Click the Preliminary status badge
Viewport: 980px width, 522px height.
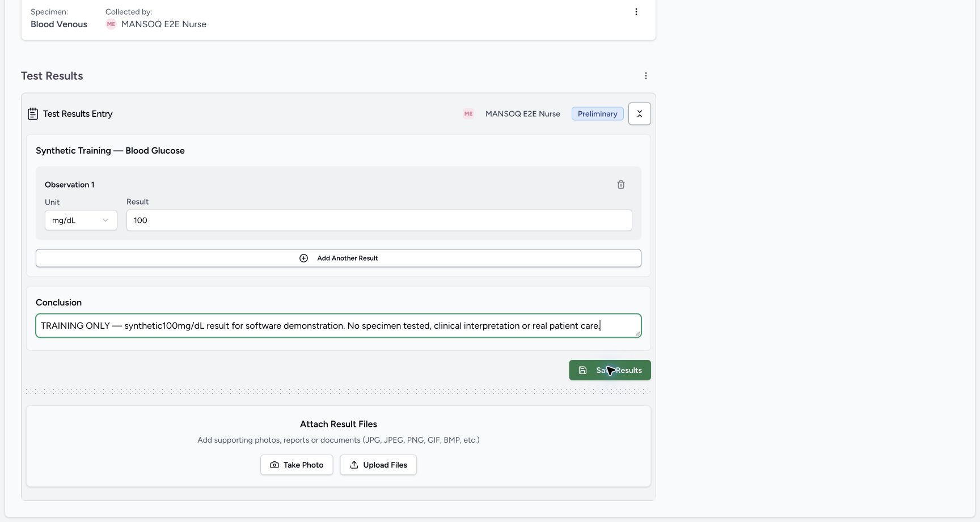coord(598,114)
